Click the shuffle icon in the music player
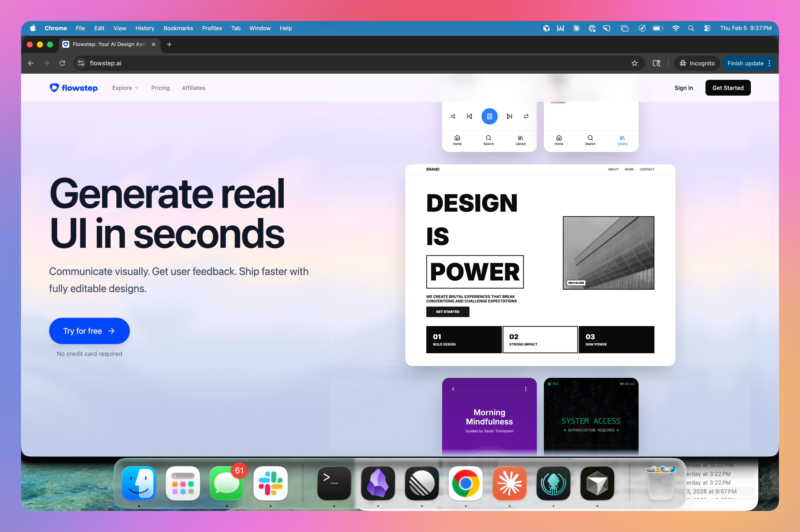800x532 pixels. click(453, 116)
